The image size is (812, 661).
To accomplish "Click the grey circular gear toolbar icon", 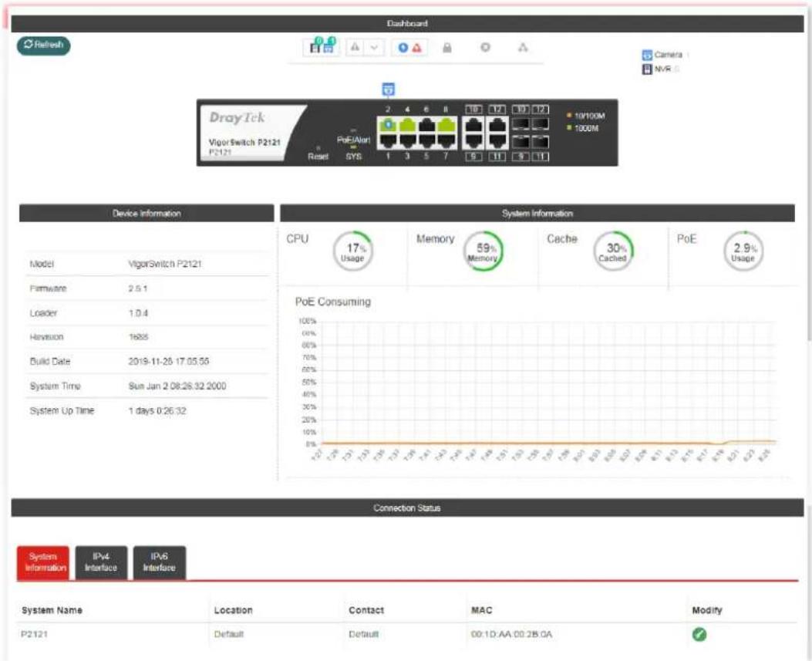I will point(485,47).
